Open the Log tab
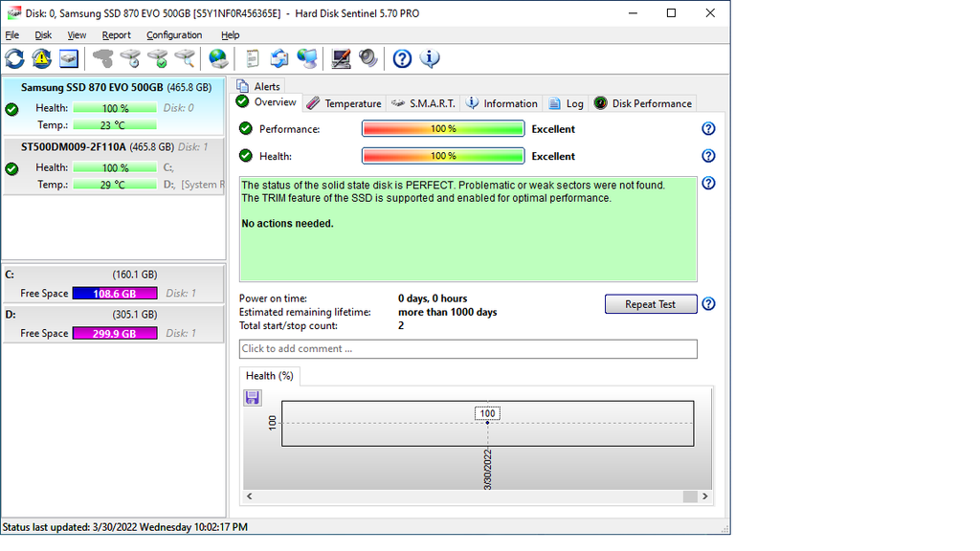Viewport: 980px width, 551px height. coord(567,103)
